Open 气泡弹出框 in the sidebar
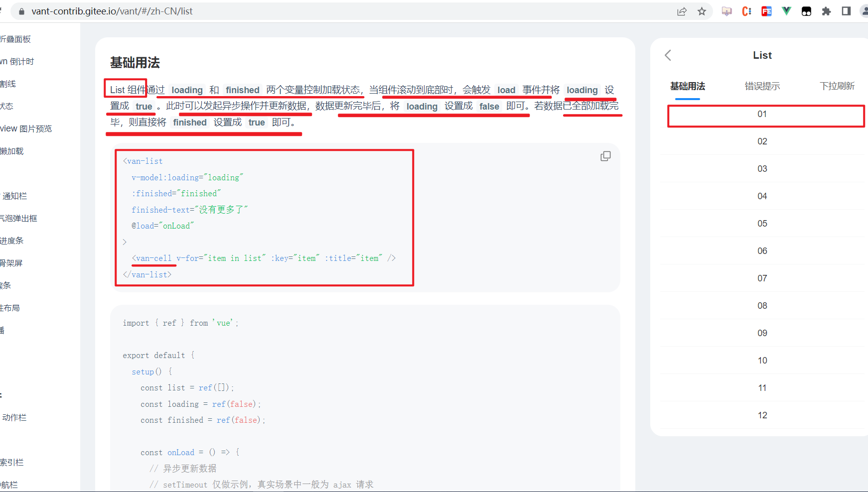Viewport: 868px width, 492px height. tap(18, 218)
